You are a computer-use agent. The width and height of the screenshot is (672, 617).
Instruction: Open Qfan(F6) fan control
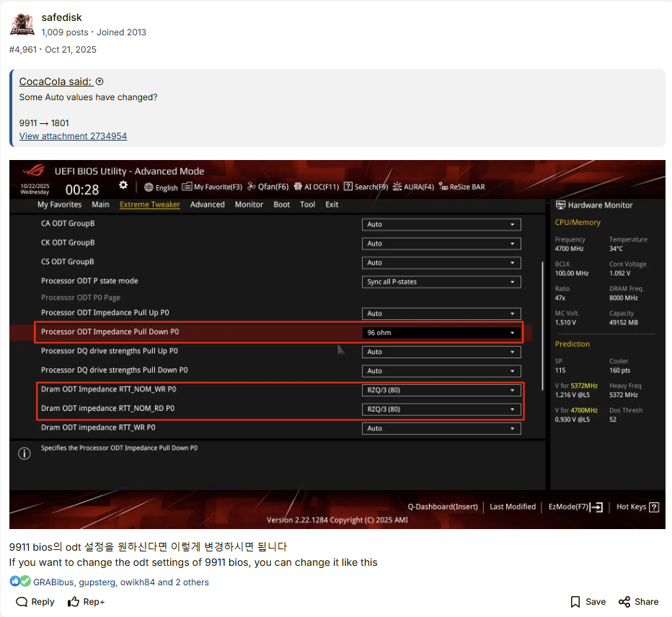(x=268, y=187)
